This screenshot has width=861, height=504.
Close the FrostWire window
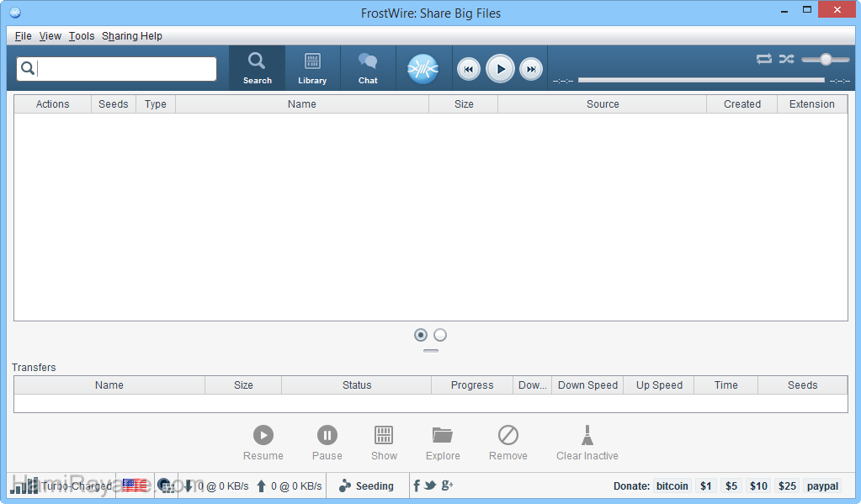837,10
